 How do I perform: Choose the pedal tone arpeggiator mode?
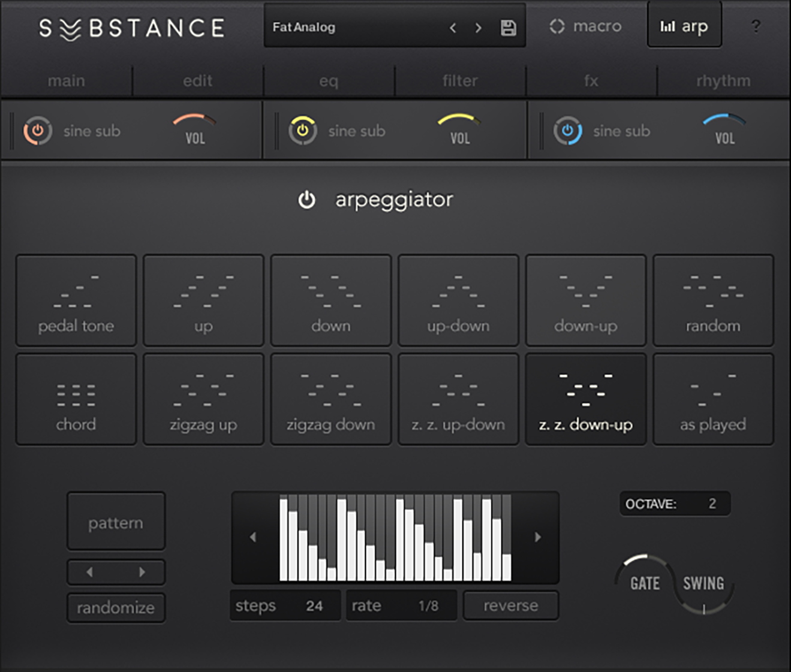pos(76,300)
